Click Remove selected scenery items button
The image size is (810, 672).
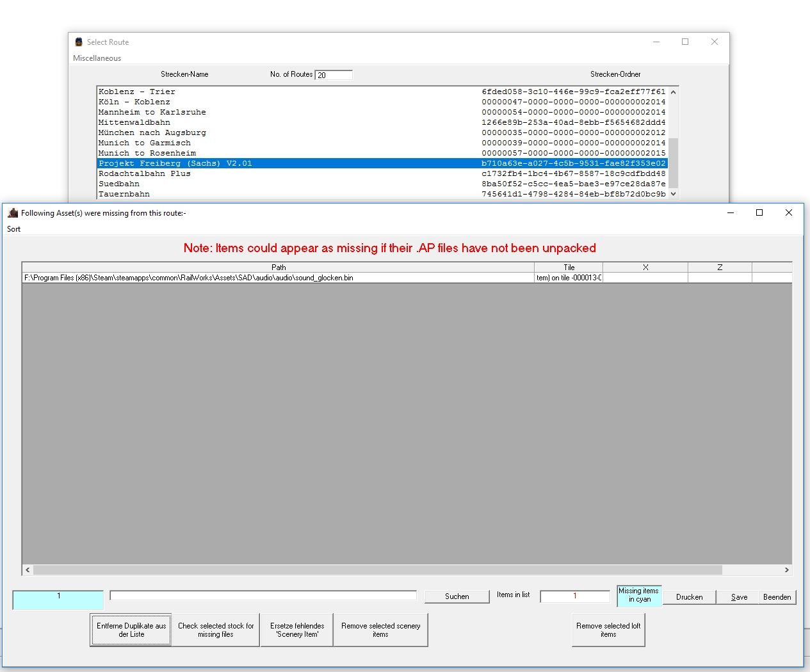[x=380, y=630]
